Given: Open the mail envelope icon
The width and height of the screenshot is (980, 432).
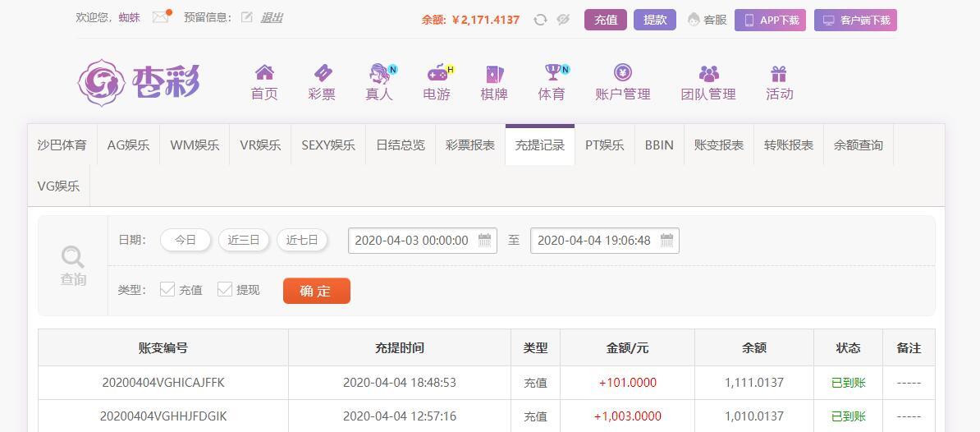Looking at the screenshot, I should point(161,17).
